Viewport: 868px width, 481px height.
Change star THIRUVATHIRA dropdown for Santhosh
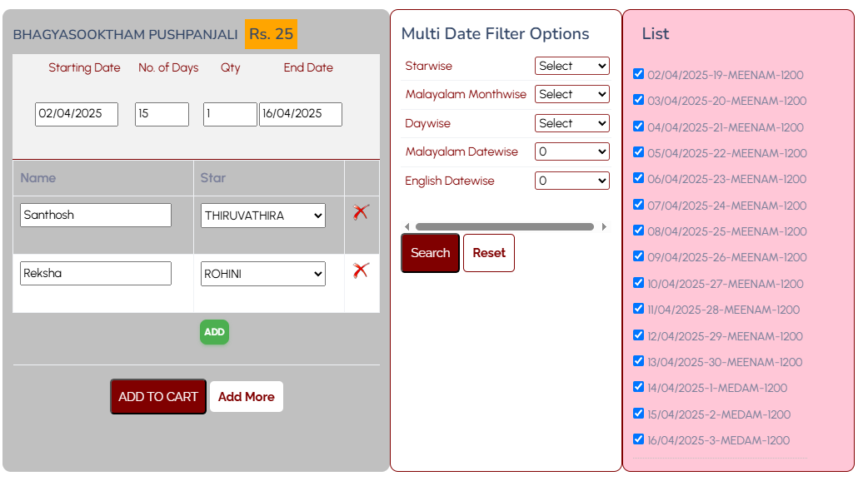tap(263, 216)
